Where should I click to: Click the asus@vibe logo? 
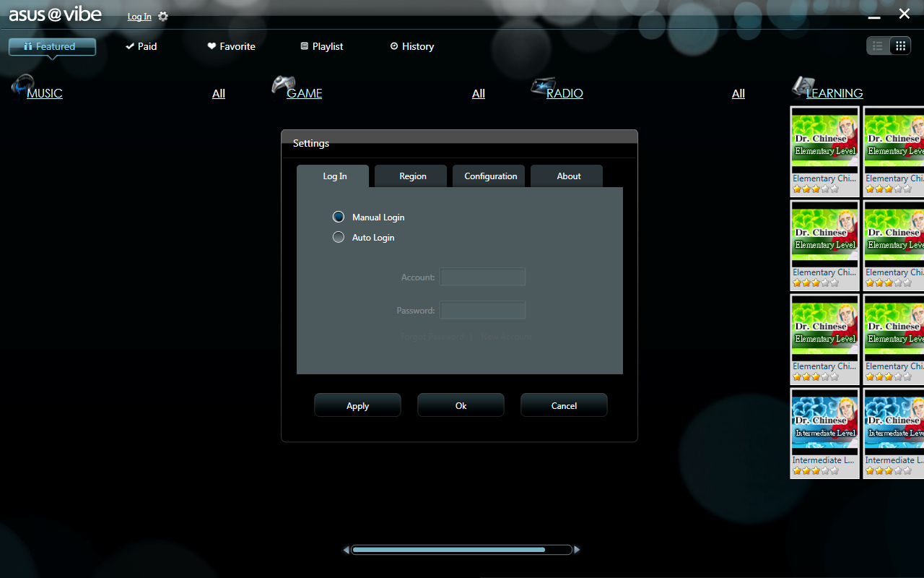(x=55, y=14)
